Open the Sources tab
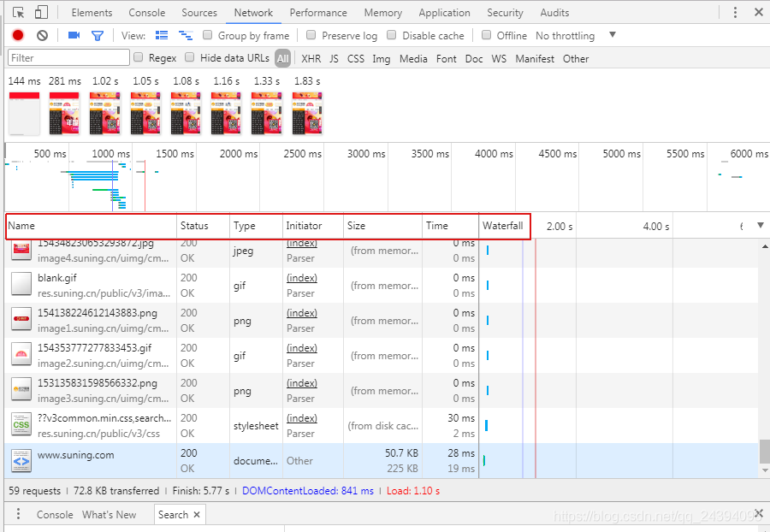The image size is (770, 532). coord(199,13)
